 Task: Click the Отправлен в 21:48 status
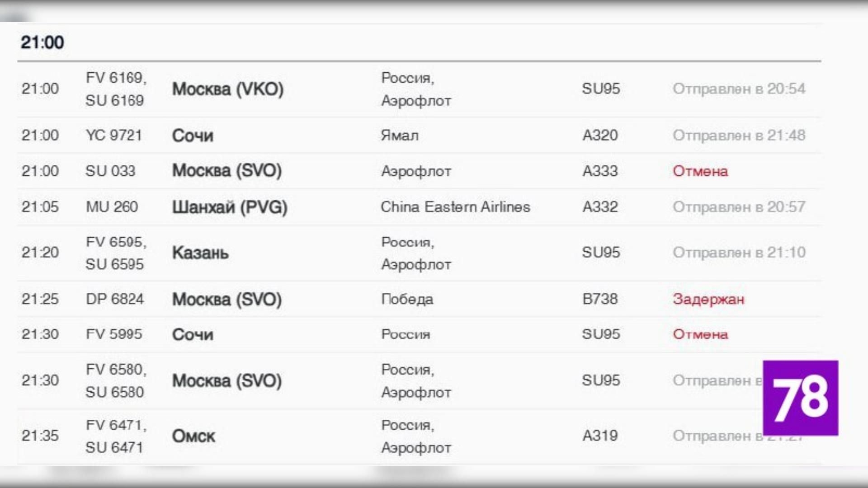(x=739, y=135)
